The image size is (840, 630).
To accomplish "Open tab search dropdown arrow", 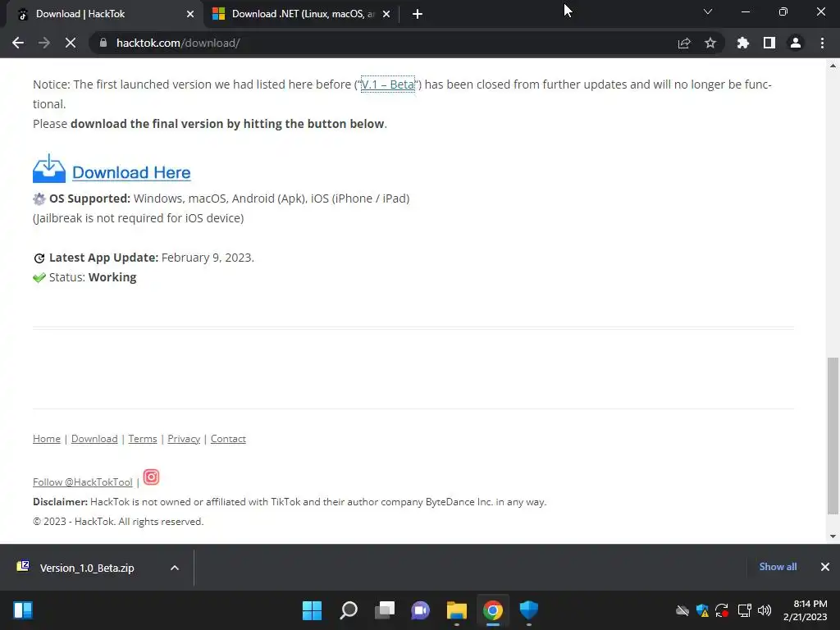I will click(x=708, y=11).
